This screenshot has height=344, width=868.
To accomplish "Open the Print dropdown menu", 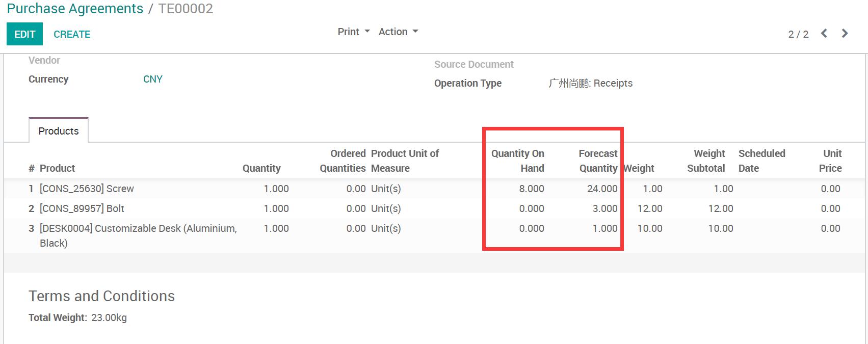I will click(x=354, y=32).
